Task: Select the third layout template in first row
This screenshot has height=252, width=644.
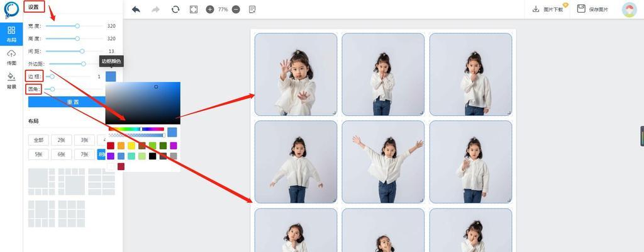Action: 101,181
